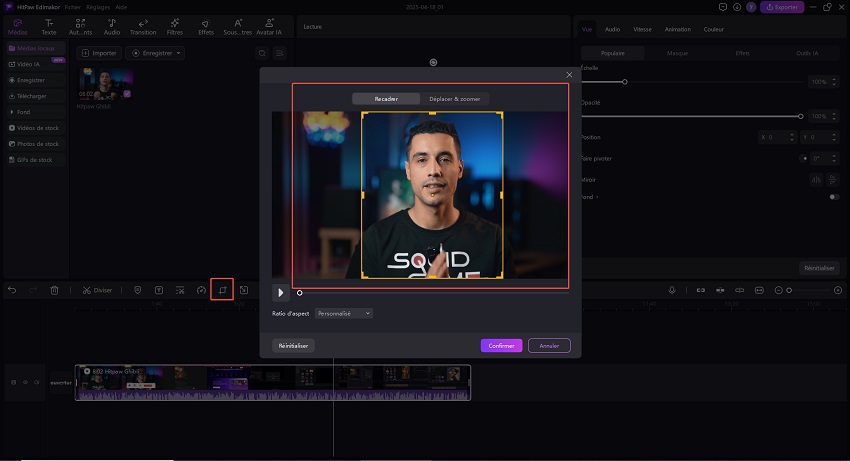Open the Sous-titres subtitles panel
850x461 pixels.
(237, 27)
